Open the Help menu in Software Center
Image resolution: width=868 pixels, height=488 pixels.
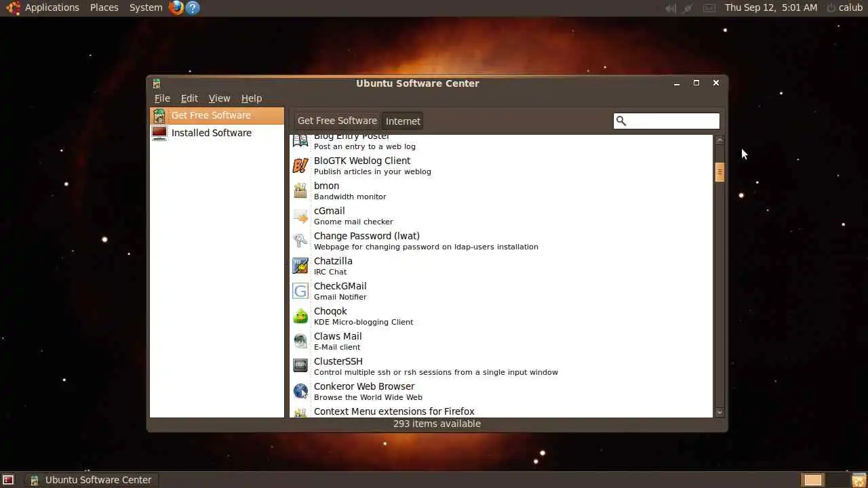pos(252,98)
